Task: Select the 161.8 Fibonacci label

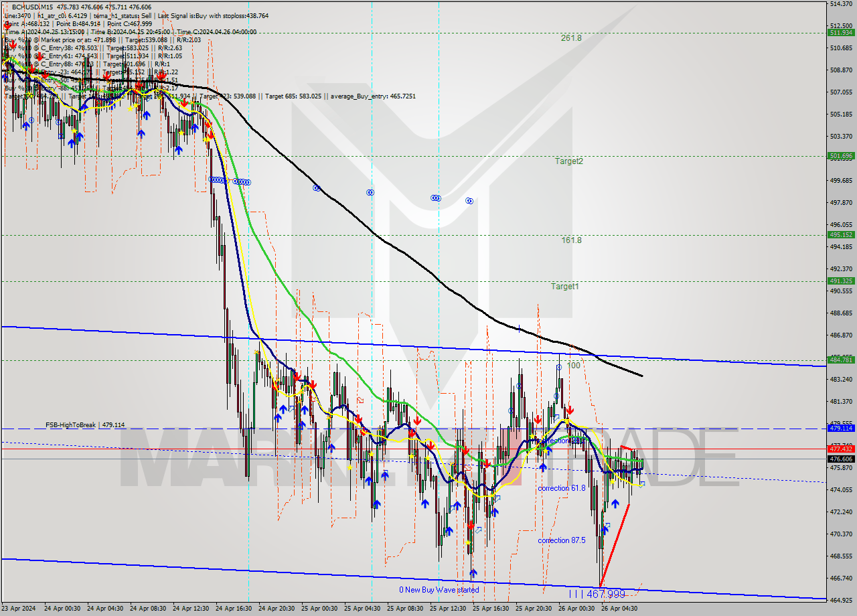Action: click(571, 240)
